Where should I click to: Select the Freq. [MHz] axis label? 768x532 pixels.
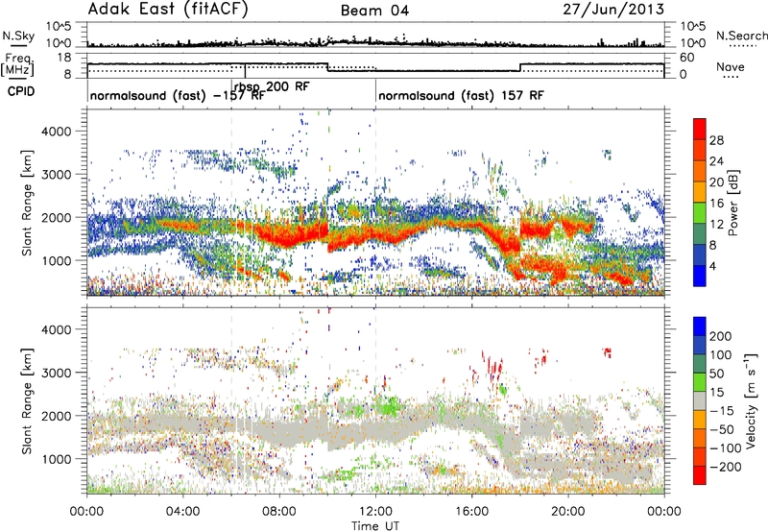coord(18,65)
